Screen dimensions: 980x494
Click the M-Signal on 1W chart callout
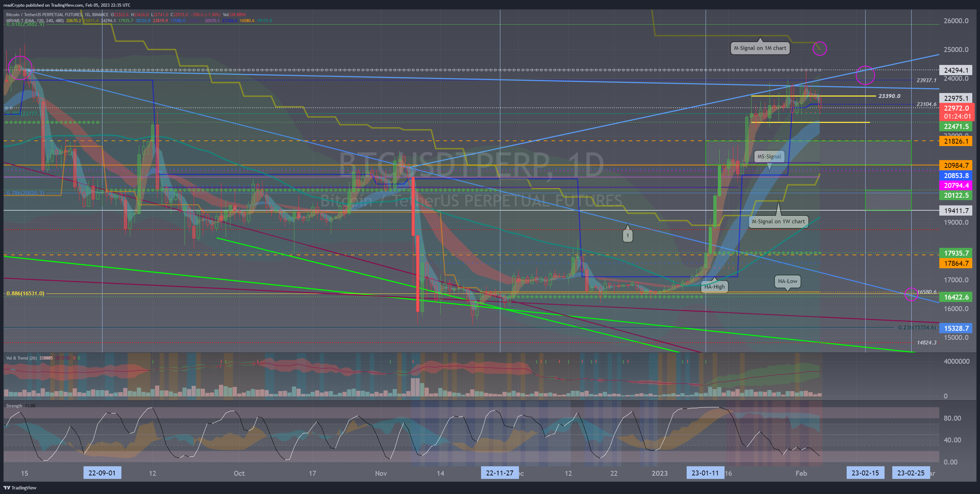[778, 222]
